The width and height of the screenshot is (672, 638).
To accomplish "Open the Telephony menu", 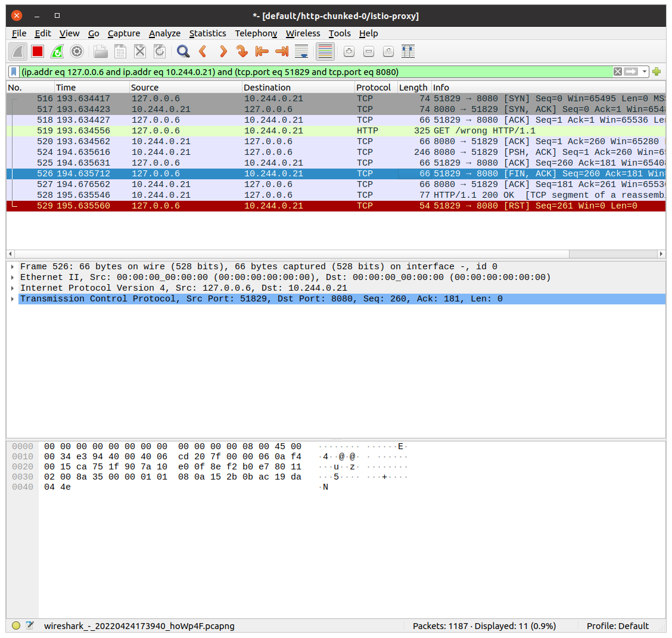I will click(x=256, y=33).
